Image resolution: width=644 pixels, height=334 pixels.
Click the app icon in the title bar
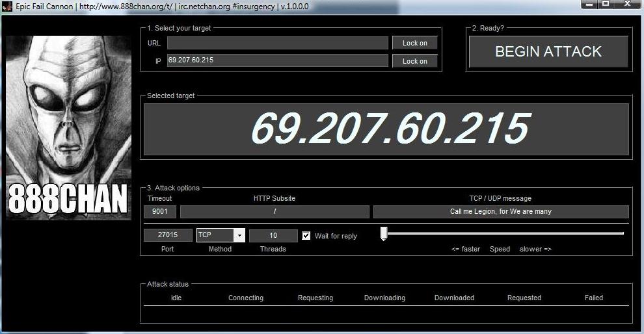coord(7,6)
